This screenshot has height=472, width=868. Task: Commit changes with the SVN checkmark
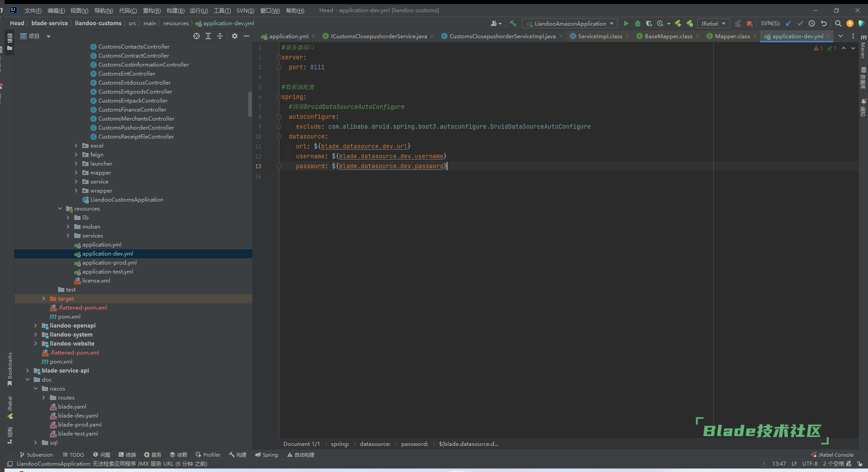800,23
